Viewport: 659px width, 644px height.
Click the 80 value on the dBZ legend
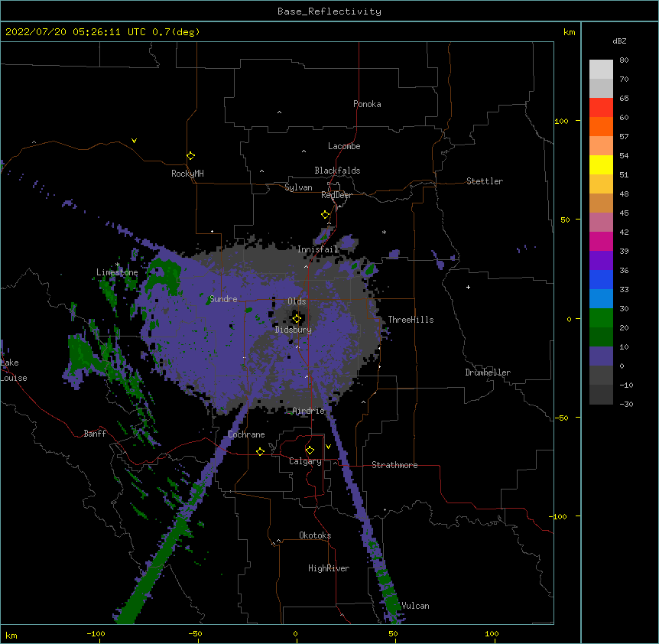624,60
